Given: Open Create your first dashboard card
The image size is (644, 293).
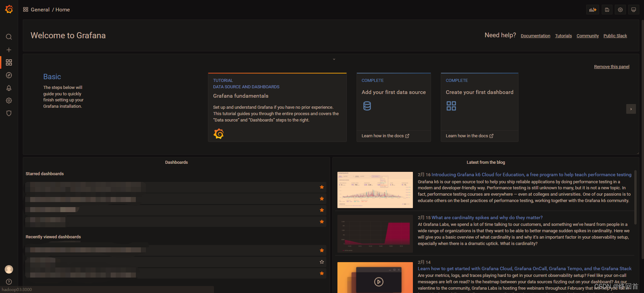Looking at the screenshot, I should (x=480, y=107).
